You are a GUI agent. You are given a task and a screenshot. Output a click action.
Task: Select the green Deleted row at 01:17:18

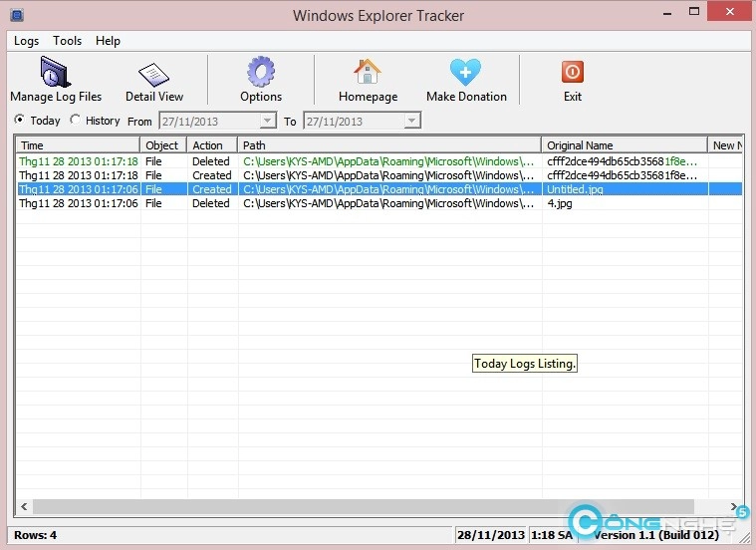(x=379, y=161)
